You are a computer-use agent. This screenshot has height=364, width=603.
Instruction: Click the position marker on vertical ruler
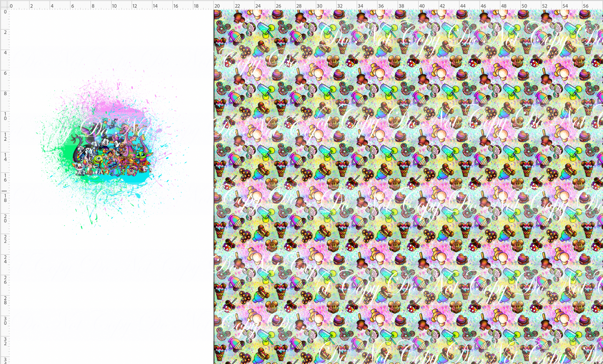4,191
